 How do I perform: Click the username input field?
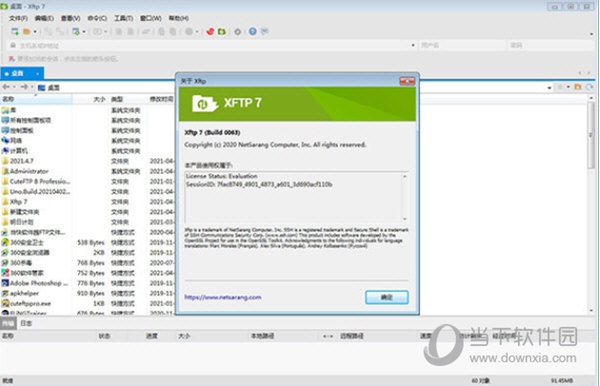[462, 45]
